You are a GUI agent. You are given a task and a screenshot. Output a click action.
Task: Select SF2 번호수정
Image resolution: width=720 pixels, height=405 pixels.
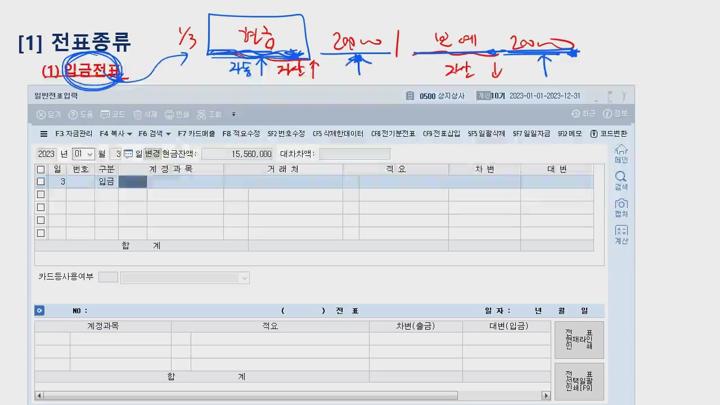coord(286,134)
